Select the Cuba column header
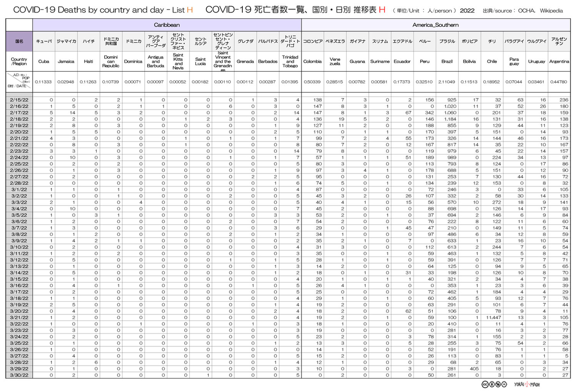The width and height of the screenshot is (577, 392). 44,61
